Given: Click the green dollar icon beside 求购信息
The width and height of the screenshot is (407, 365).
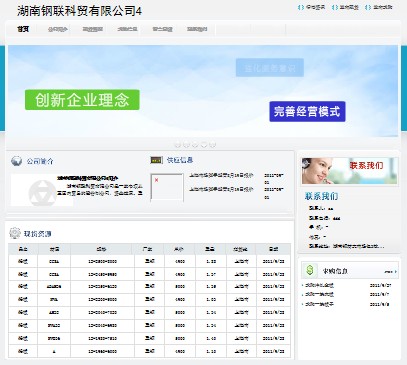Looking at the screenshot, I should point(310,270).
